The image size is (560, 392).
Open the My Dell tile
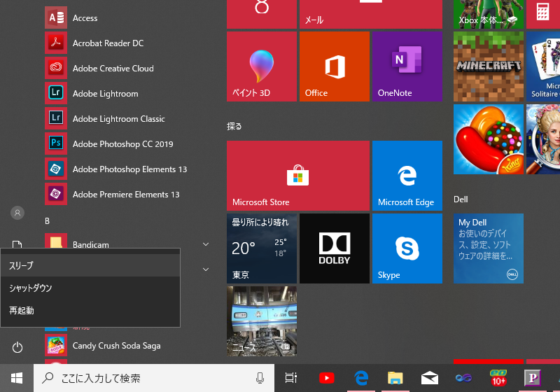click(x=489, y=248)
